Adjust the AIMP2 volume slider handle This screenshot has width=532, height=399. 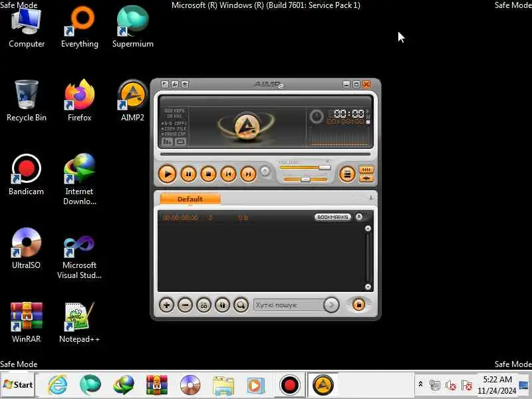click(325, 168)
